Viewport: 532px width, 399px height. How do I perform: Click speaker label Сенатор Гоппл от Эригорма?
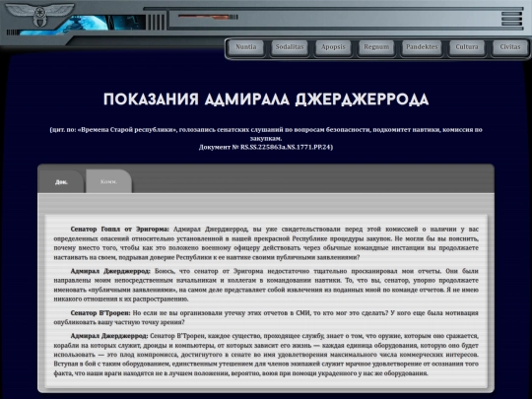pos(119,230)
